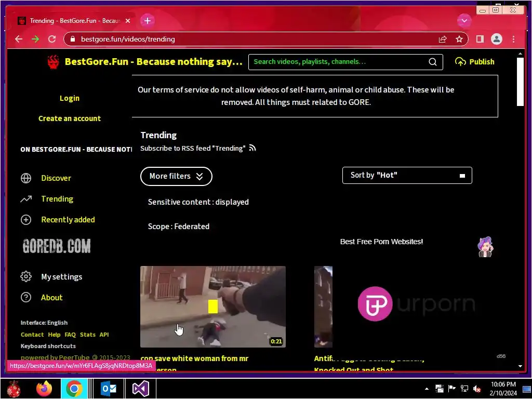
Task: Open Trending via its arrow chart icon
Action: pos(26,199)
